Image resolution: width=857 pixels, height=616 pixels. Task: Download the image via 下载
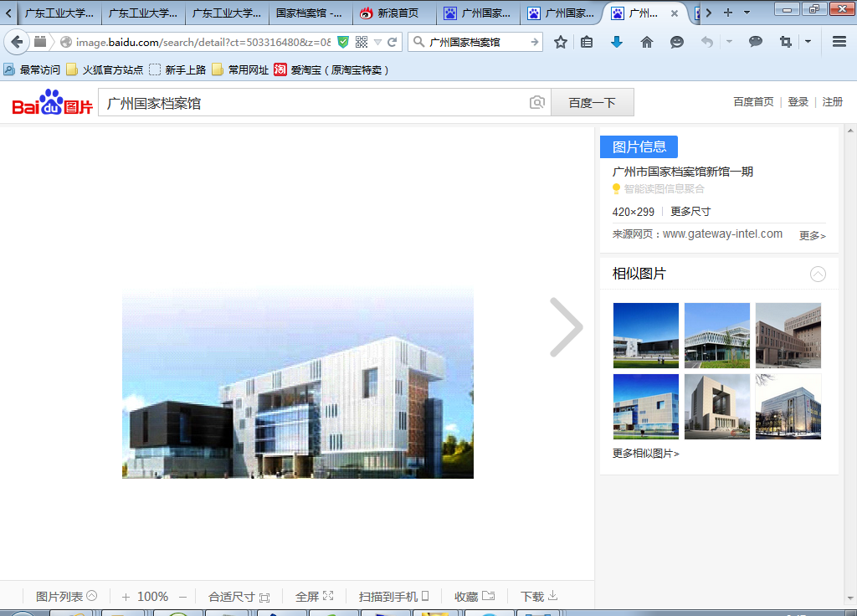coord(538,597)
